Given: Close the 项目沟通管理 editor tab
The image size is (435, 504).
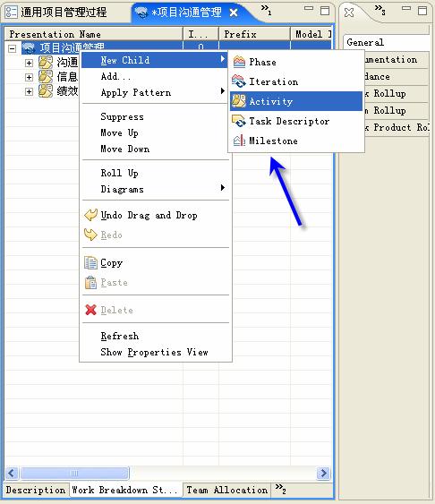Looking at the screenshot, I should (x=234, y=13).
